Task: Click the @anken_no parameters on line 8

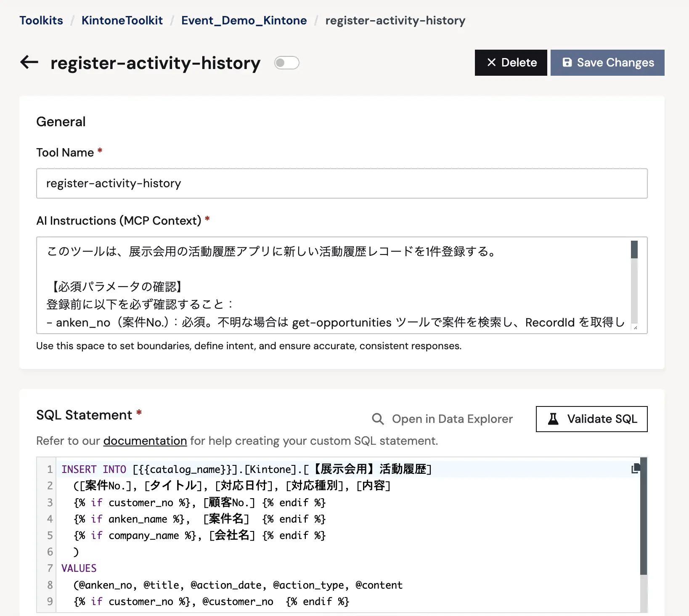Action: click(x=238, y=585)
